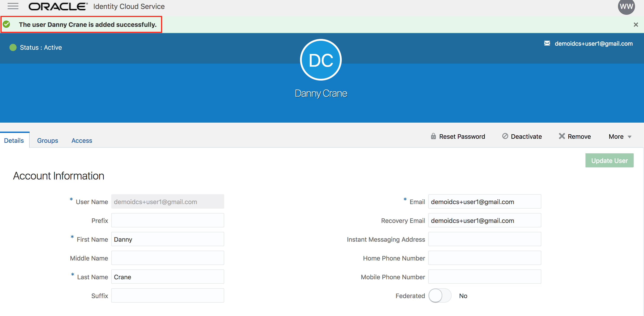Image resolution: width=644 pixels, height=316 pixels.
Task: Click the WW user avatar
Action: [x=626, y=6]
